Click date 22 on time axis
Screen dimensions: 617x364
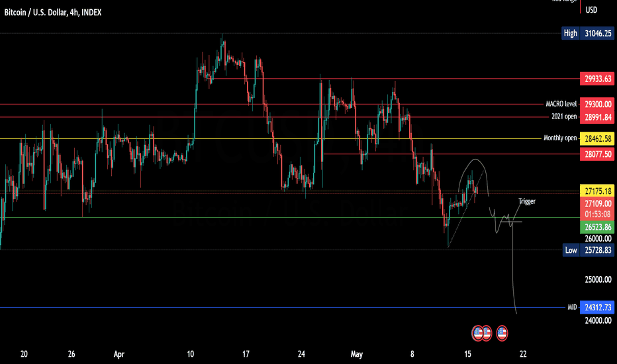(523, 354)
